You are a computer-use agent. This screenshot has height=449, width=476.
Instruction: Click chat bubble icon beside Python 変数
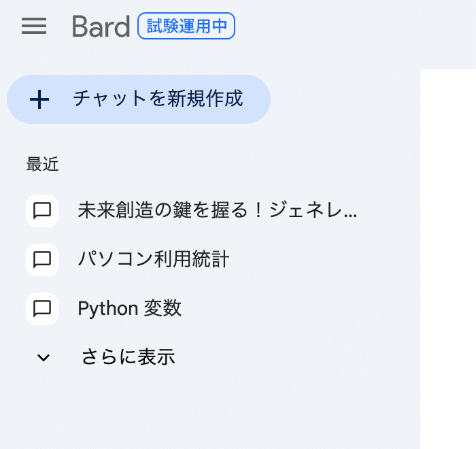click(42, 309)
